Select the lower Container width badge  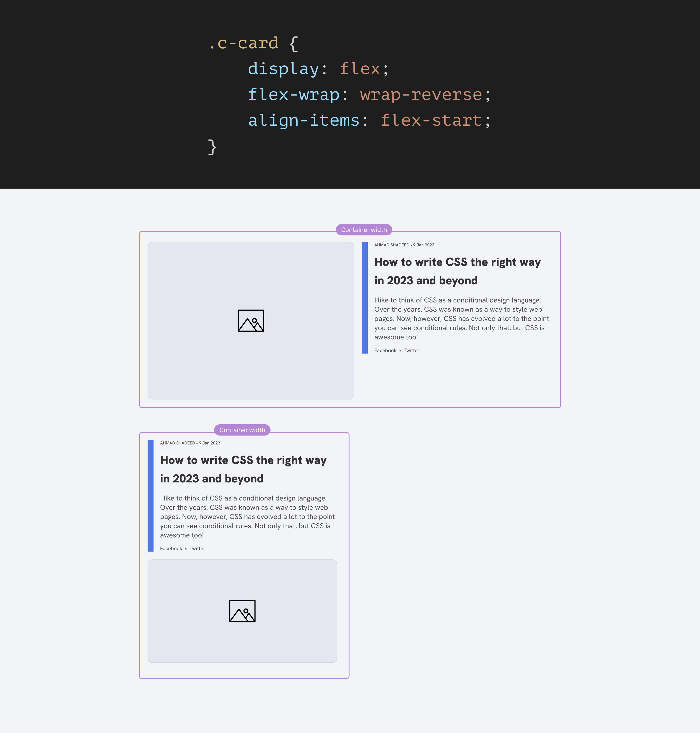242,430
